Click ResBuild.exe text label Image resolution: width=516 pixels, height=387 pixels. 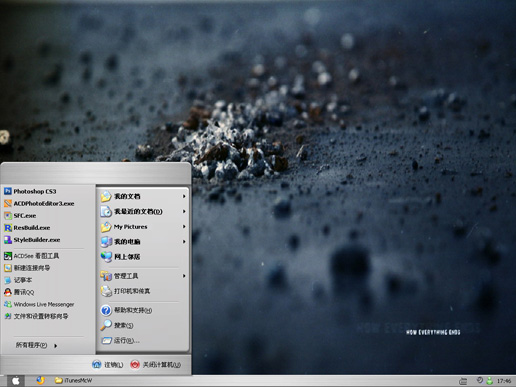click(x=32, y=228)
